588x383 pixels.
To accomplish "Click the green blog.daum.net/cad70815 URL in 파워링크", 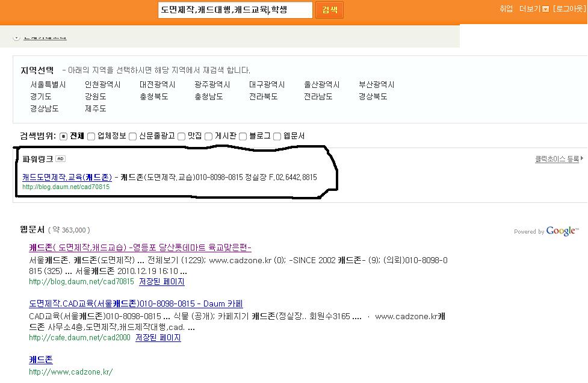I will pyautogui.click(x=66, y=187).
